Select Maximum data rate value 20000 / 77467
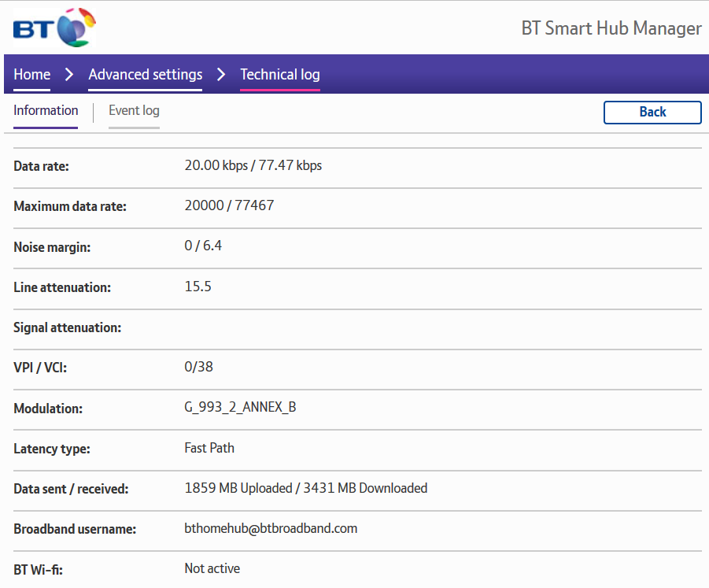Viewport: 709px width, 588px height. pyautogui.click(x=229, y=205)
